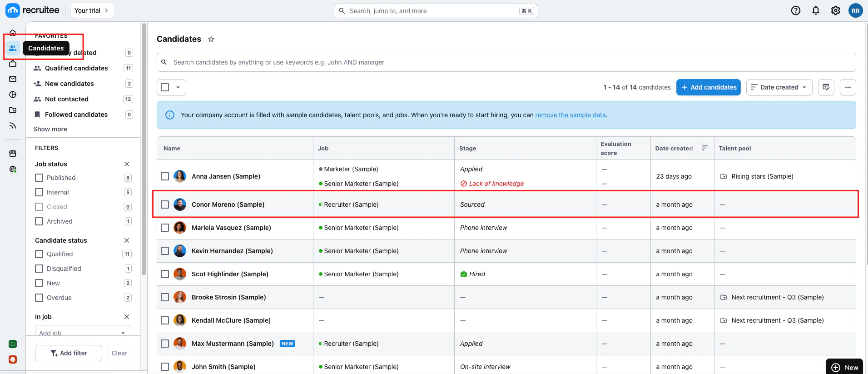Open the Talent pools folder sidebar icon

[x=13, y=110]
